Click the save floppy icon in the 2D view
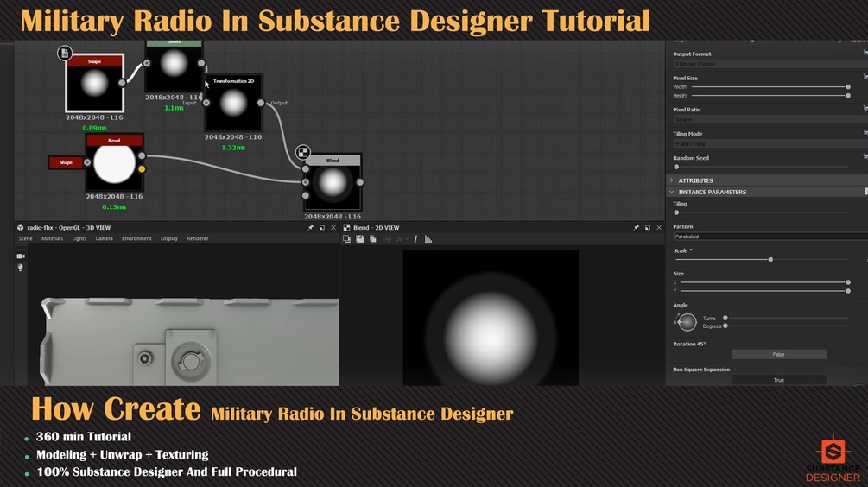The image size is (868, 487). click(360, 239)
